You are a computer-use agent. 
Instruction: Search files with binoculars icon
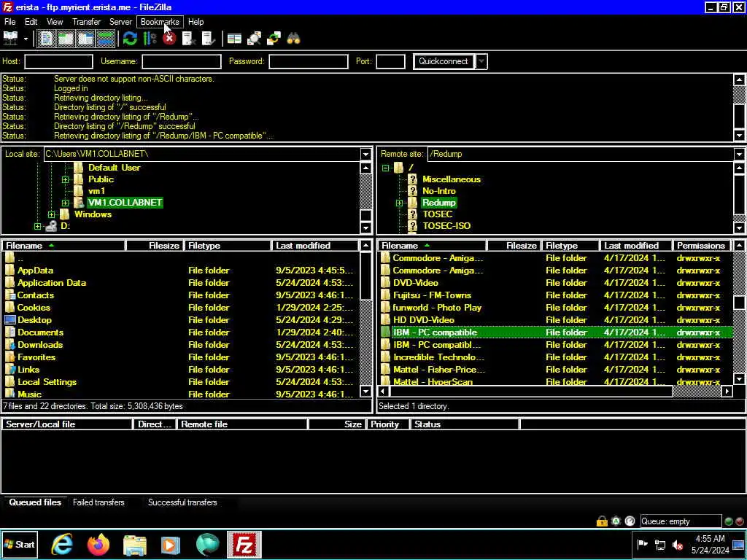click(293, 39)
